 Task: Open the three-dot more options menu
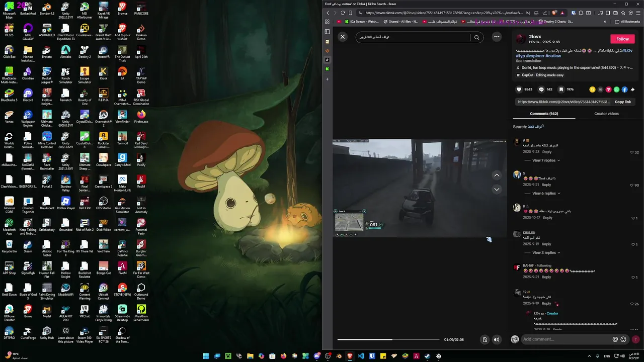pyautogui.click(x=497, y=37)
